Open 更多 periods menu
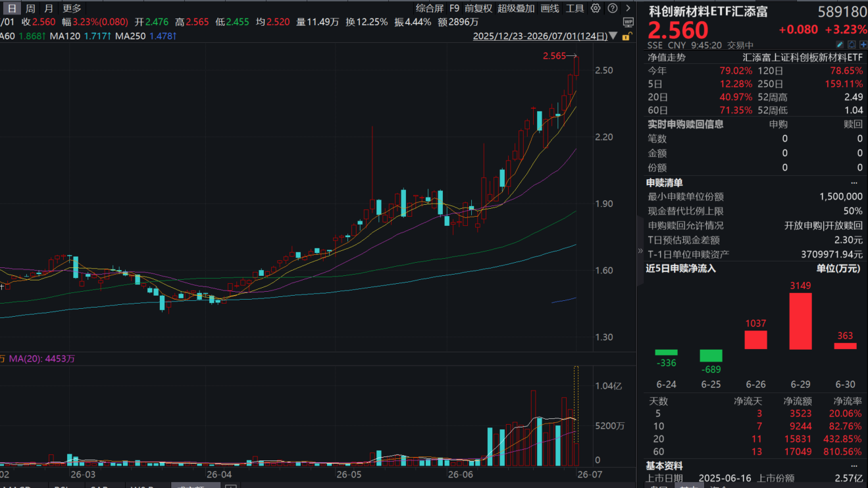 [x=72, y=9]
